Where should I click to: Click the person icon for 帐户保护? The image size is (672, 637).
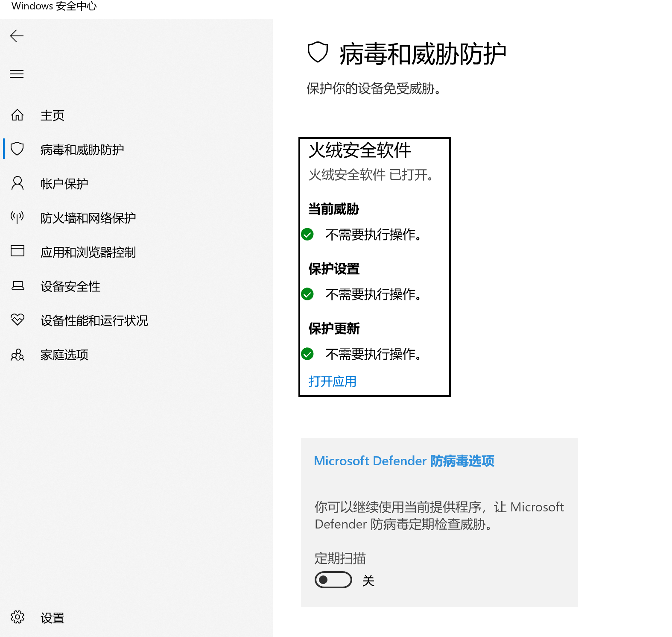(x=18, y=183)
